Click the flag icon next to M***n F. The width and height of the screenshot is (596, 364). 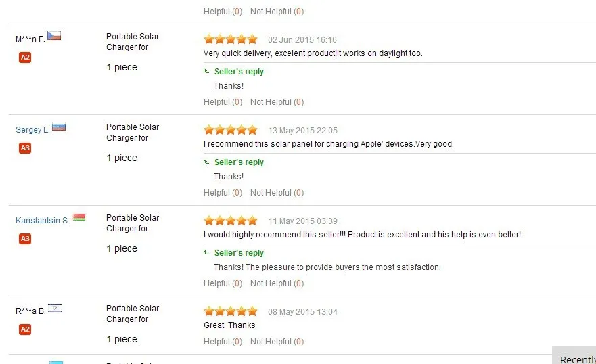click(54, 36)
